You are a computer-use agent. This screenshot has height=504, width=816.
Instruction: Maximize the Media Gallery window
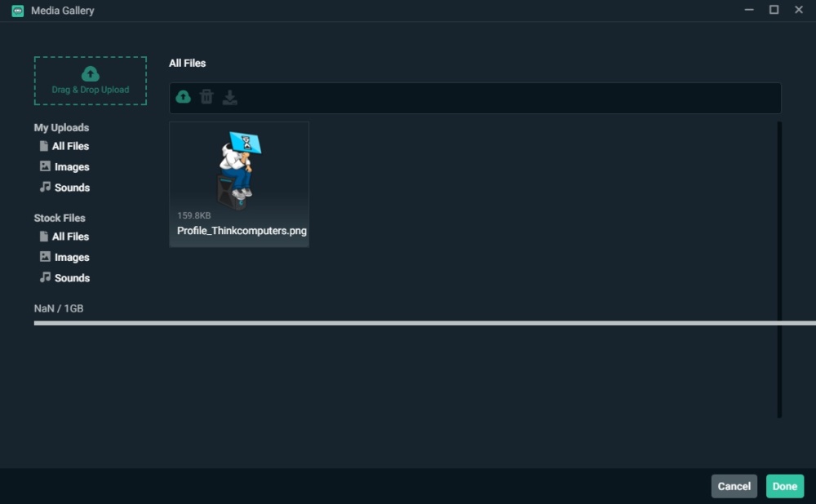[774, 10]
